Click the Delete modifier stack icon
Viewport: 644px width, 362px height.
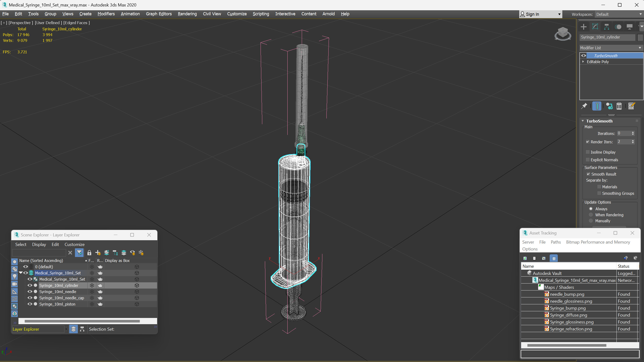(x=620, y=106)
